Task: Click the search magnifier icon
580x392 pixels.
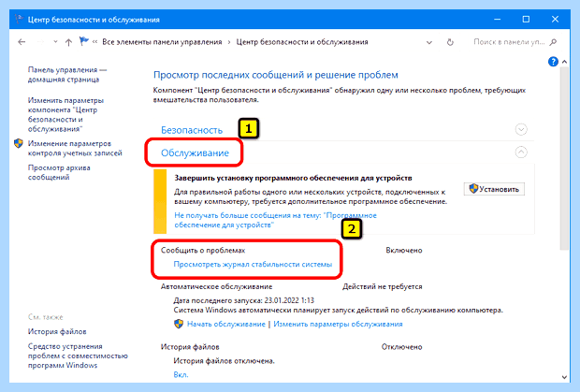Action: pos(553,42)
